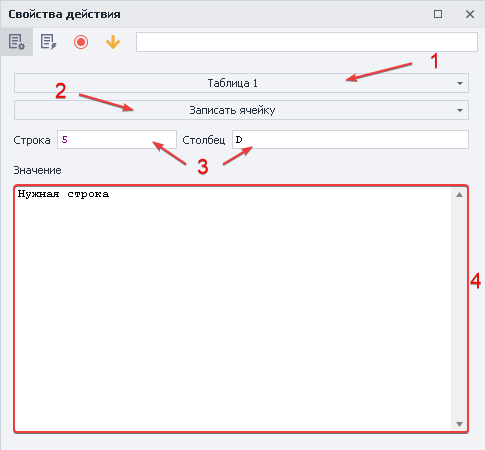Viewport: 486px width, 450px height.
Task: Open the action settings icon tab
Action: [16, 42]
